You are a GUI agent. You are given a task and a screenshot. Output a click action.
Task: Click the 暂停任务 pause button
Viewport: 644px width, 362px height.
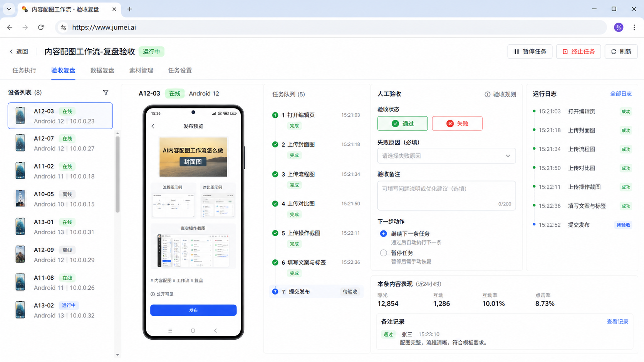[x=530, y=52]
